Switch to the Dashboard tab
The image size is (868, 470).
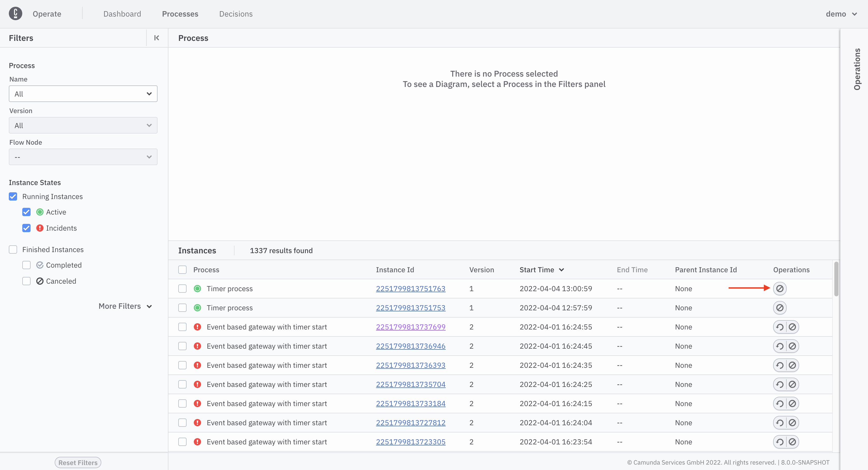coord(122,14)
